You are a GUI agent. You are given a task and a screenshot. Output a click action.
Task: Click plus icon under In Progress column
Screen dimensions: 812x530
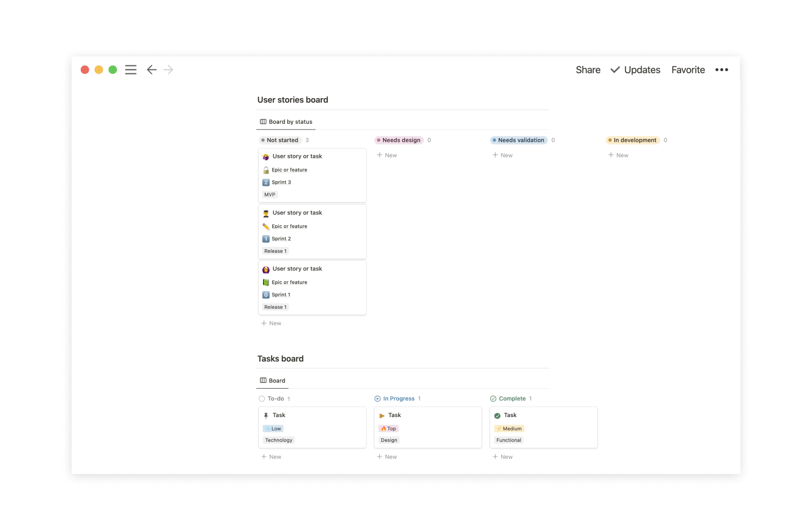pyautogui.click(x=380, y=456)
